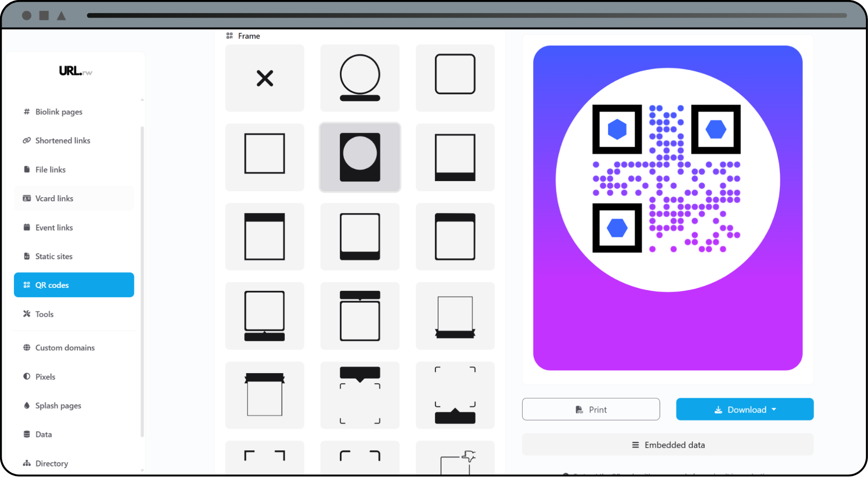
Task: Open the Biolink pages section
Action: [58, 112]
